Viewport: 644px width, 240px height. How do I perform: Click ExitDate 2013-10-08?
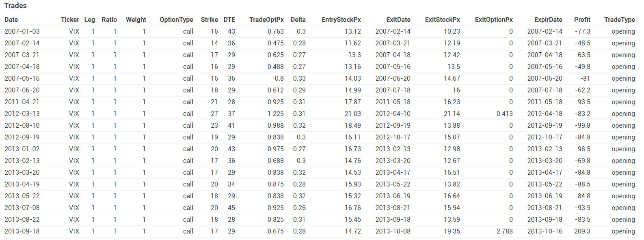393,231
